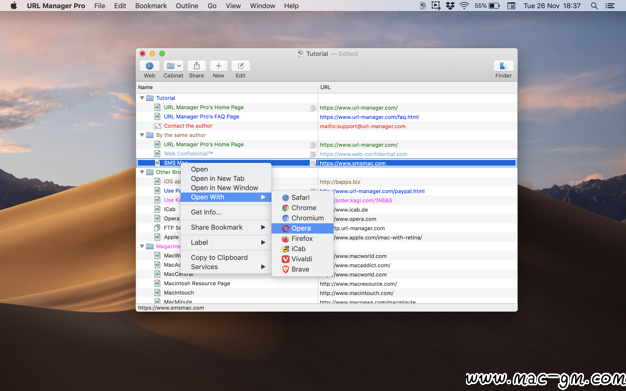
Task: Select the Contact the author bookmark
Action: coord(188,126)
